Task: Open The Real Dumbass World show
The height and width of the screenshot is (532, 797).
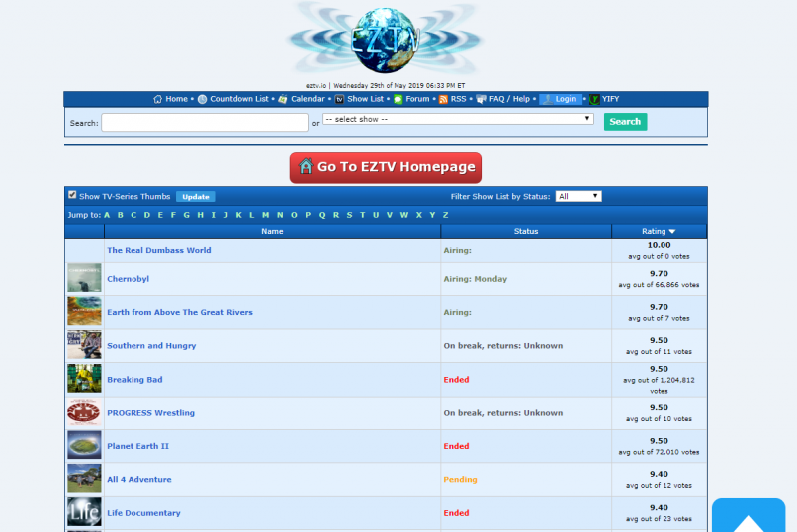Action: point(159,250)
